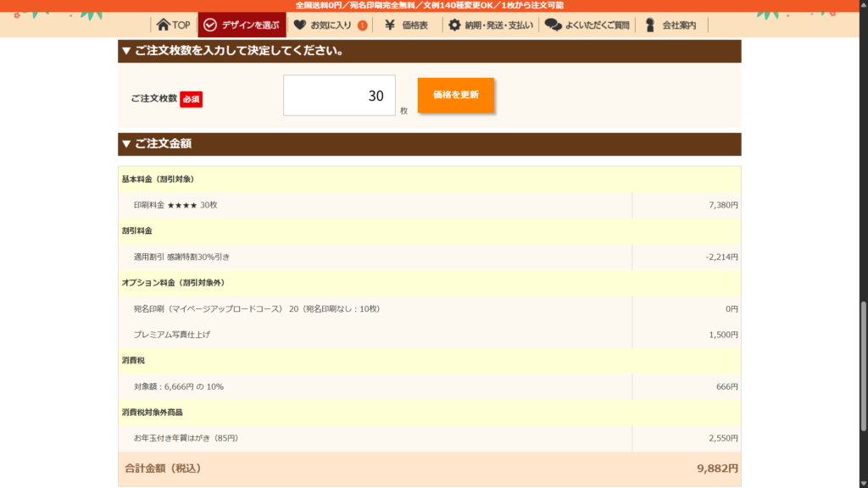Click the triangle on ご注文金額 header

pyautogui.click(x=125, y=144)
